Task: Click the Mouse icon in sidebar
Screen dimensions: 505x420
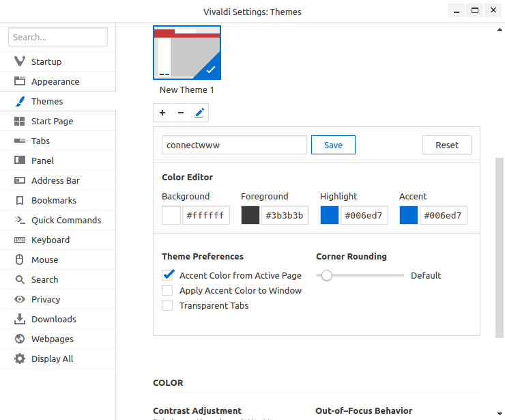Action: (20, 260)
